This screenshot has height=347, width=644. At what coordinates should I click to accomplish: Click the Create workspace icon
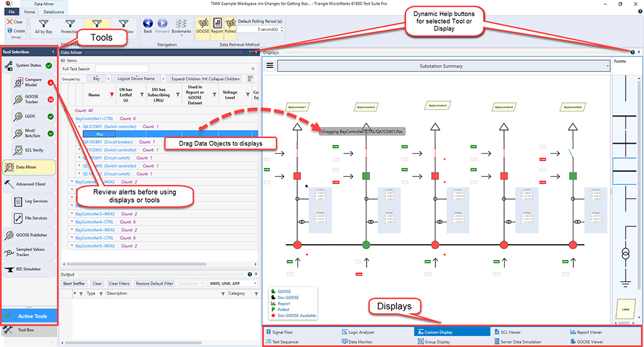click(x=16, y=30)
